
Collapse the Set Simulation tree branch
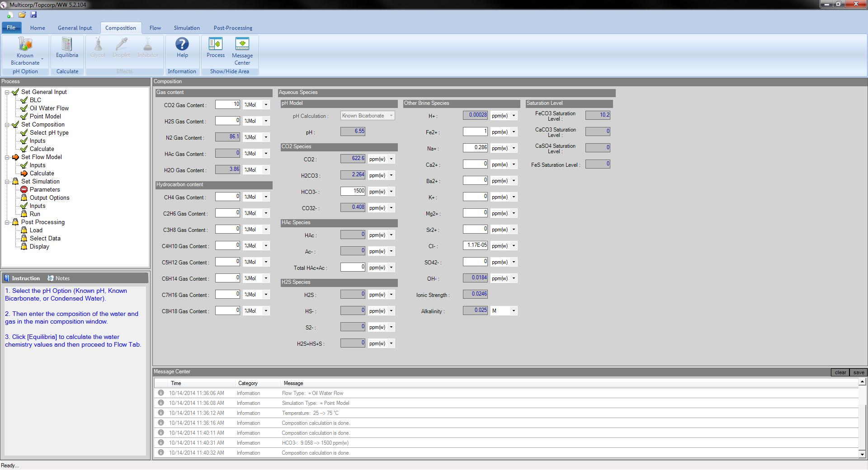(x=6, y=182)
